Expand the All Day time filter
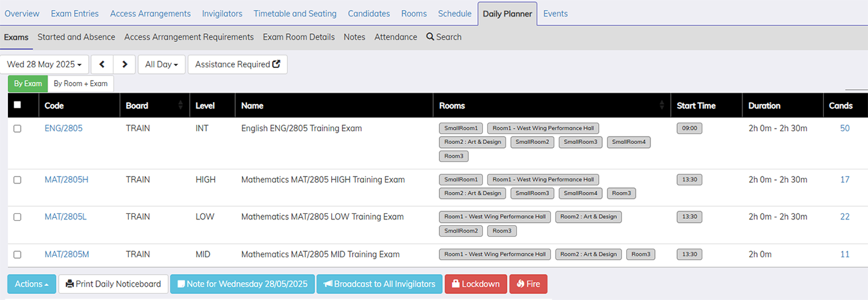 click(x=161, y=65)
